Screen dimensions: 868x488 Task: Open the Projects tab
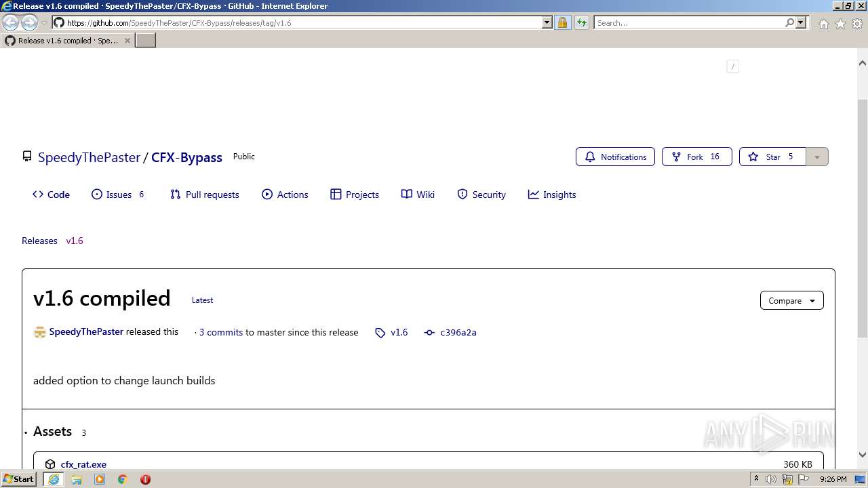tap(354, 195)
